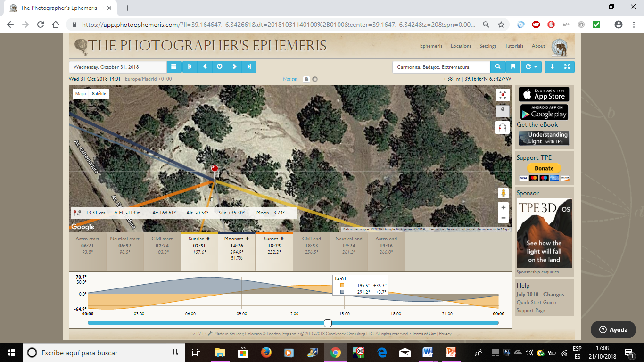644x362 pixels.
Task: Zoom out of the map
Action: pos(504,218)
